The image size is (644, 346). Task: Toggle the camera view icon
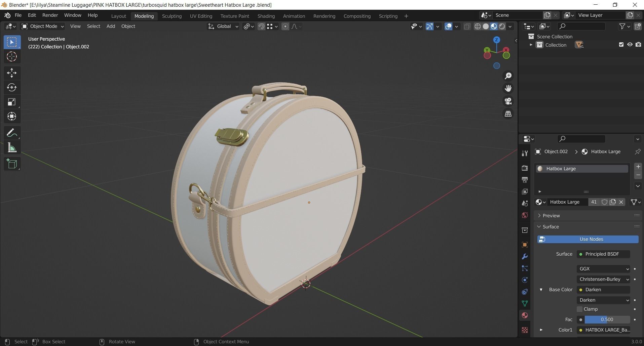508,101
